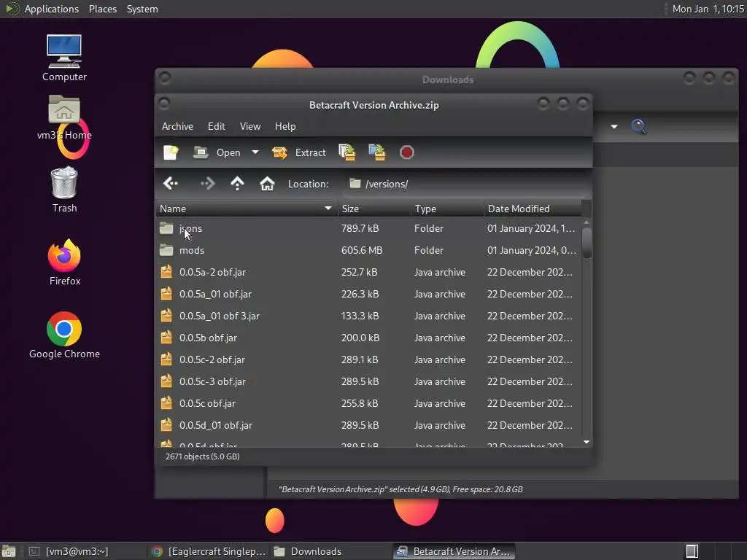
Task: Open dropdown arrow in Downloads window toolbar
Action: click(x=614, y=127)
